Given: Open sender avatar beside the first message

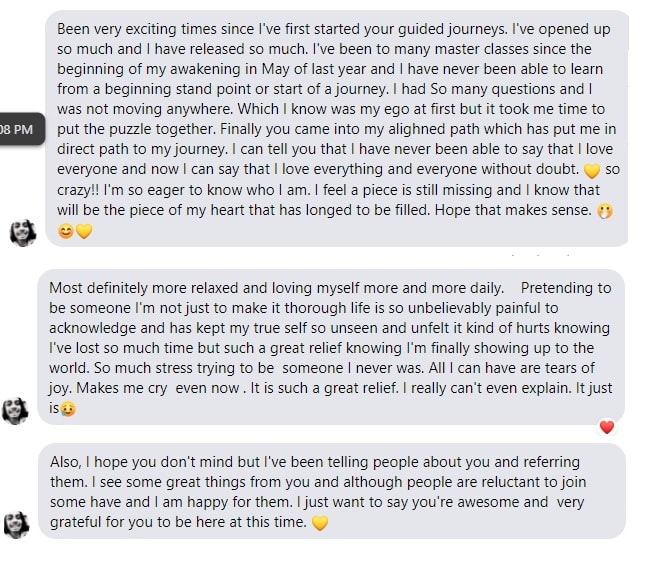Looking at the screenshot, I should 22,232.
